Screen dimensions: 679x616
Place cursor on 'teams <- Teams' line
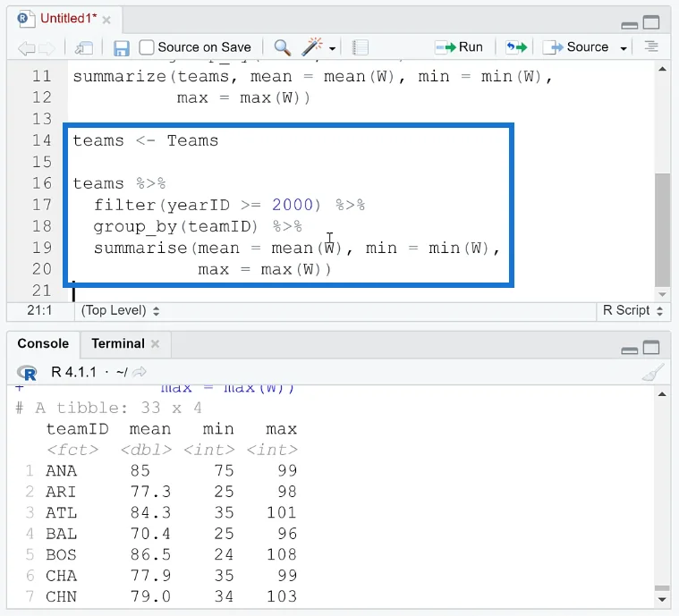coord(146,140)
